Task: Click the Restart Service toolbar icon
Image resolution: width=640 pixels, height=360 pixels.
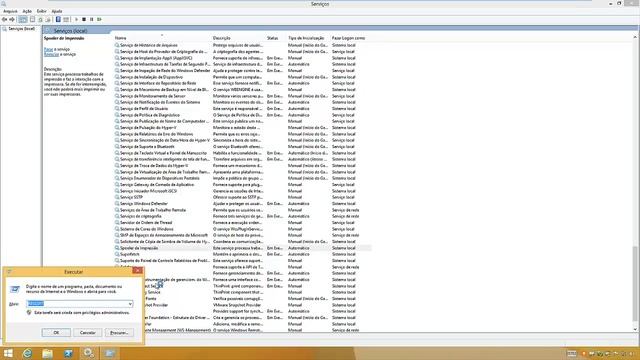Action: point(99,19)
